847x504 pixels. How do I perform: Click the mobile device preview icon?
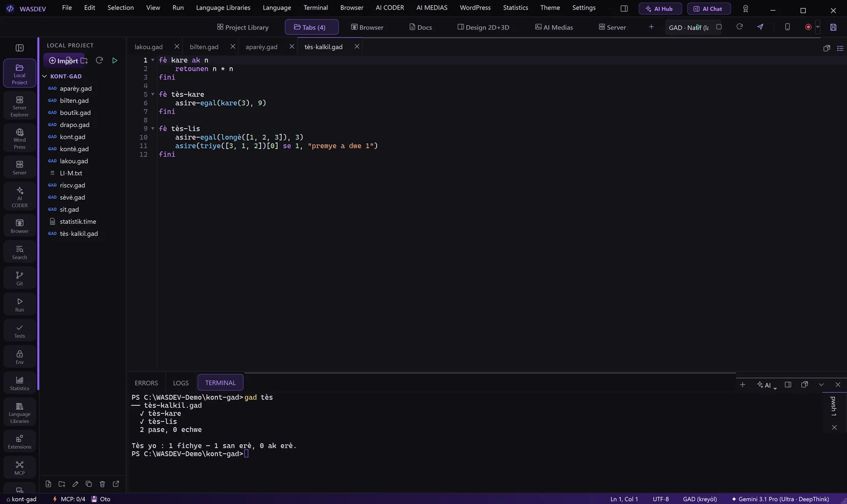(x=788, y=27)
